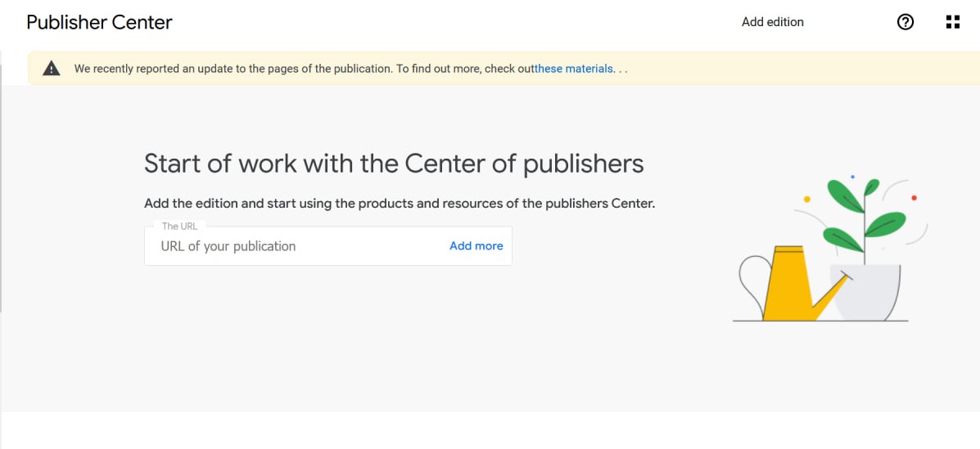Open the 'these materials' link
Image resolution: width=980 pixels, height=449 pixels.
(574, 69)
